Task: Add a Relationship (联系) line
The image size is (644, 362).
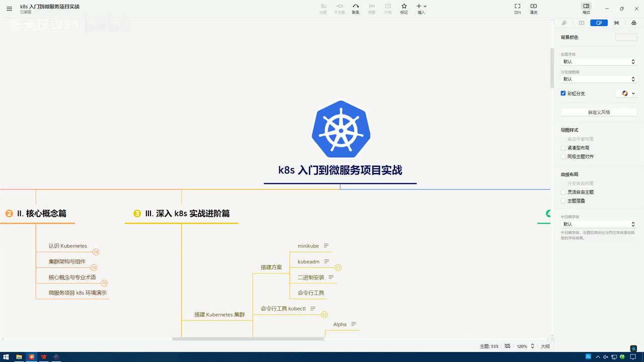Action: pyautogui.click(x=356, y=9)
